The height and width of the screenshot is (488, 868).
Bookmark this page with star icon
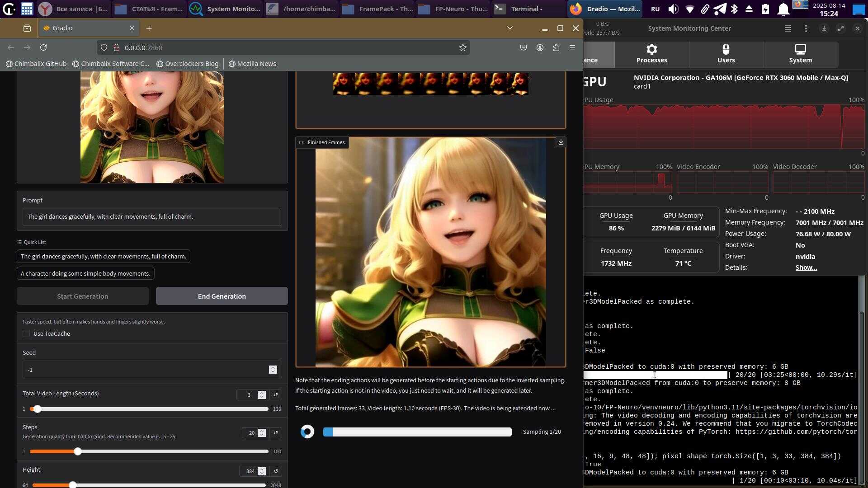[x=462, y=47]
